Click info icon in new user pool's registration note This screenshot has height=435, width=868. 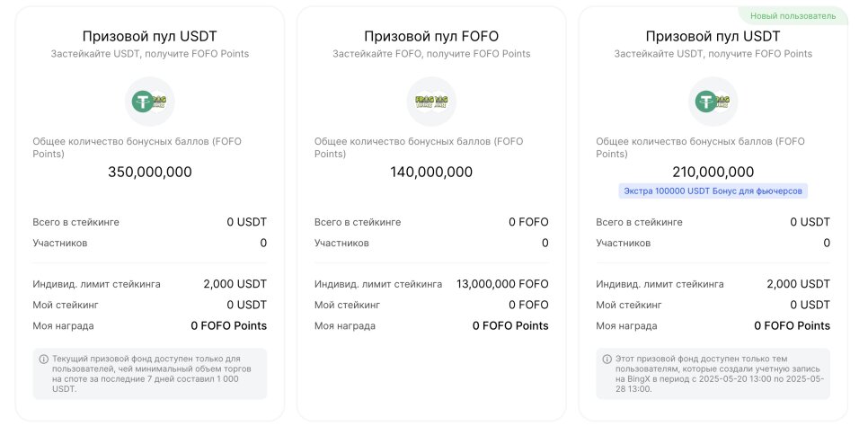(x=607, y=360)
